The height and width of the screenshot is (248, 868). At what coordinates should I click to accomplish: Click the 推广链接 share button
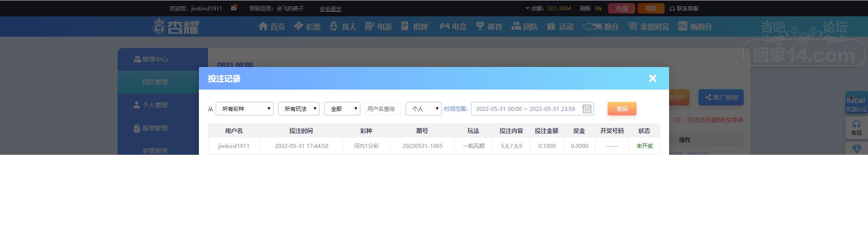tap(721, 97)
